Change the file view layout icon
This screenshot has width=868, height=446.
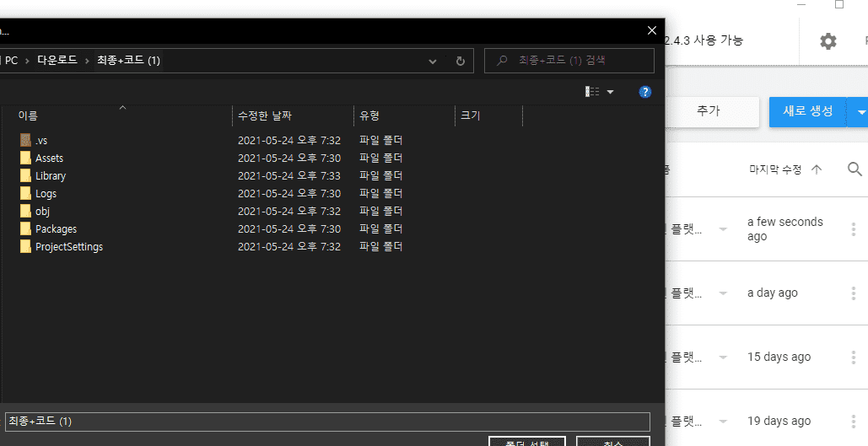tap(592, 92)
